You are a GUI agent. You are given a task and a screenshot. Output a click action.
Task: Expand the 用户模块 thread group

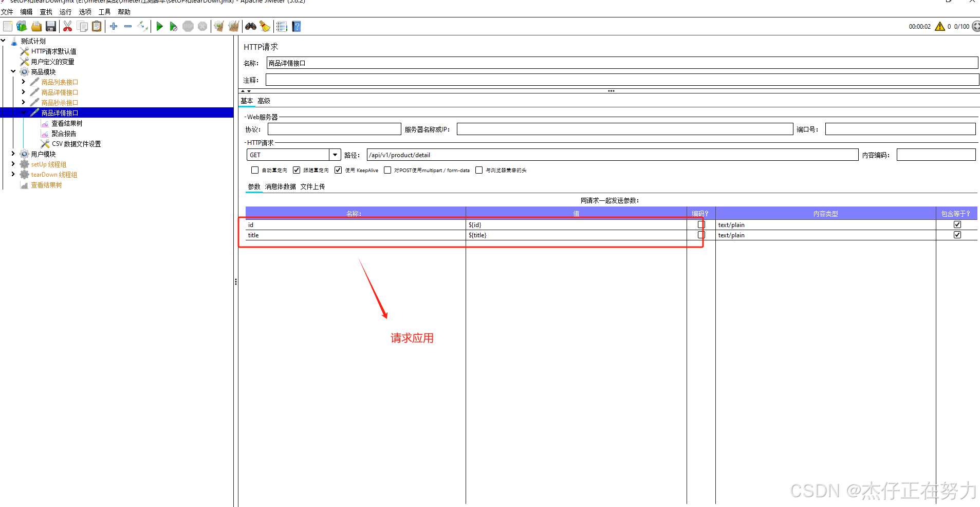click(13, 154)
